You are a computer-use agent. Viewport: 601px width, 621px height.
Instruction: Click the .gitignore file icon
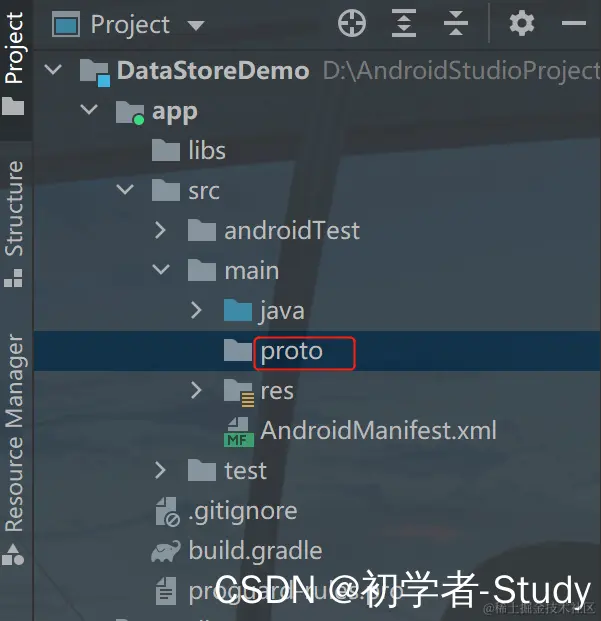168,512
